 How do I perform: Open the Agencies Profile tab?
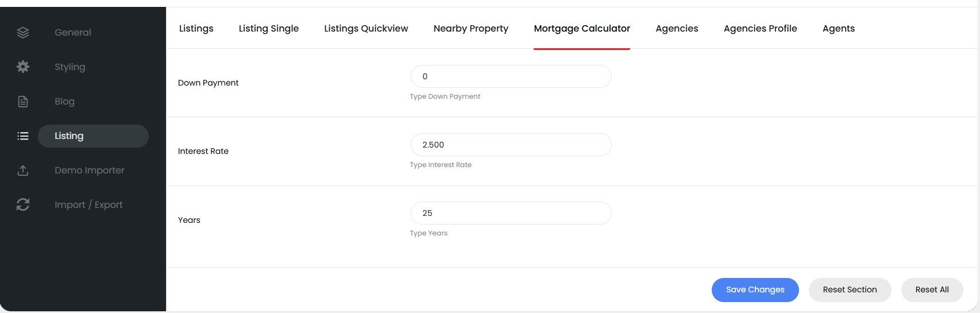tap(761, 29)
